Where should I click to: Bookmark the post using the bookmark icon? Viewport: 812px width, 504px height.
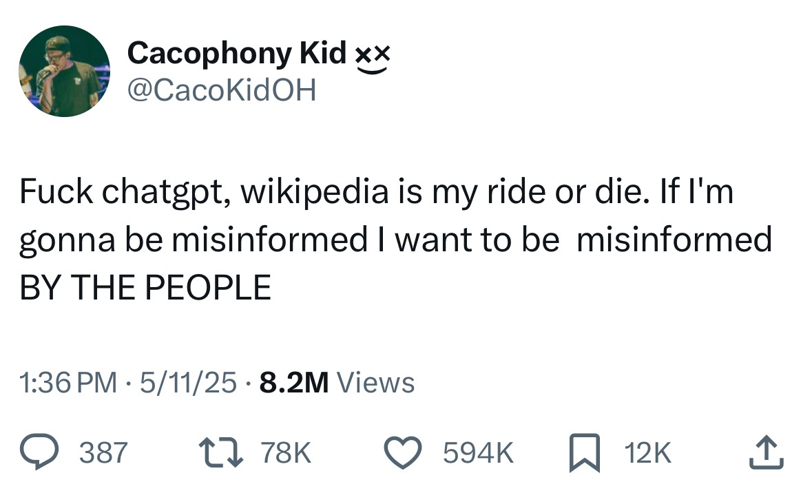[x=585, y=452]
